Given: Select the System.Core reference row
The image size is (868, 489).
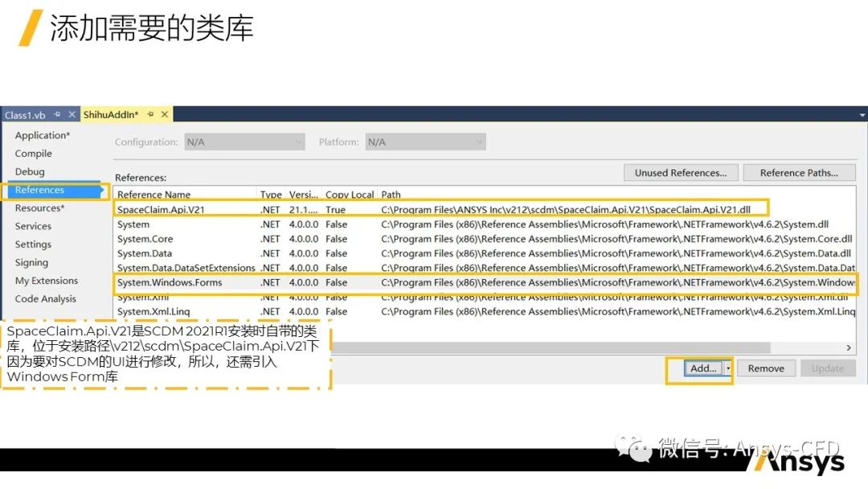Looking at the screenshot, I should (485, 239).
